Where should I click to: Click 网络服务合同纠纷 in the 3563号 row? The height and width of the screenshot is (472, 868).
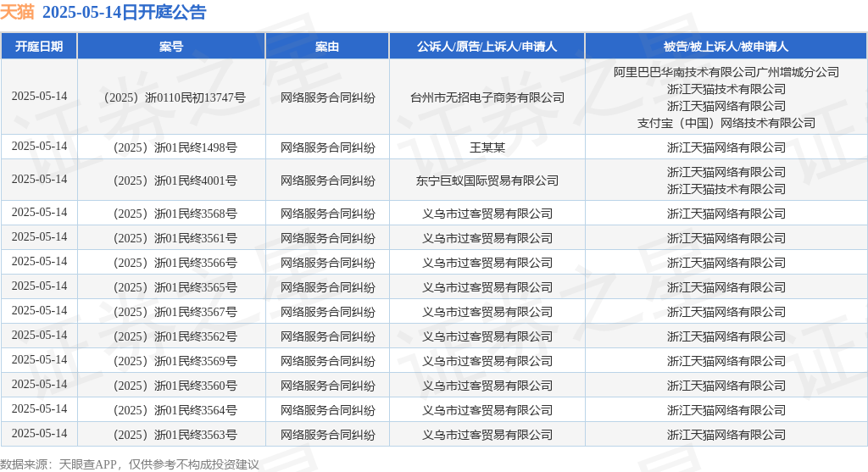pos(327,435)
